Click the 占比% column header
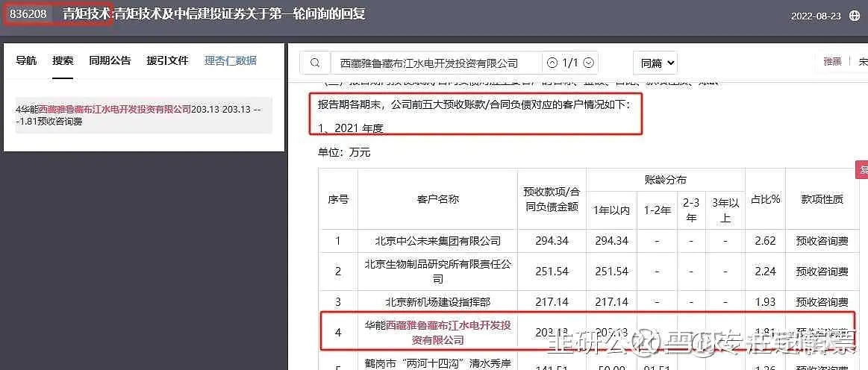This screenshot has height=370, width=868. 767,199
